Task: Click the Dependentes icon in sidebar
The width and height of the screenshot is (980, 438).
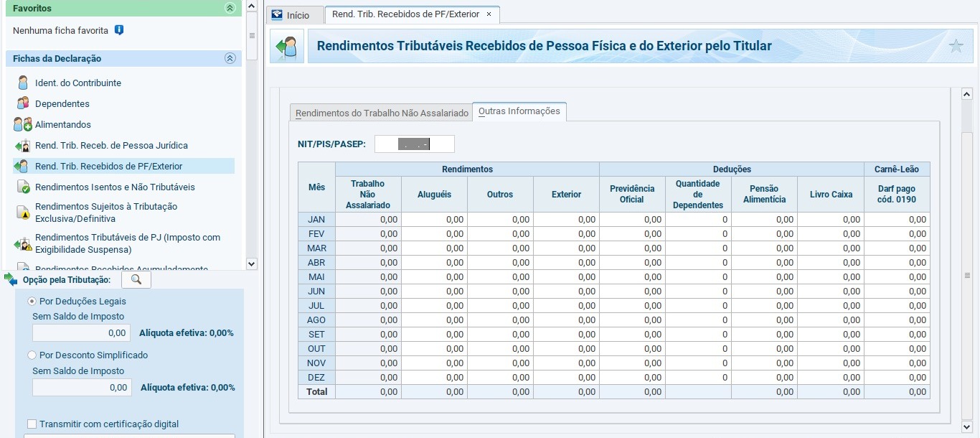Action: tap(23, 103)
